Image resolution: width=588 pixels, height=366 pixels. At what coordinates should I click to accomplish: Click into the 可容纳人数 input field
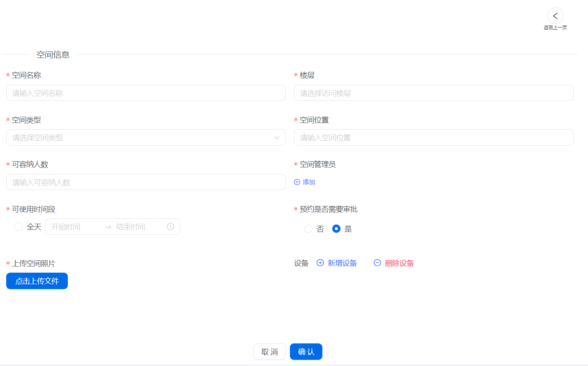pos(146,182)
